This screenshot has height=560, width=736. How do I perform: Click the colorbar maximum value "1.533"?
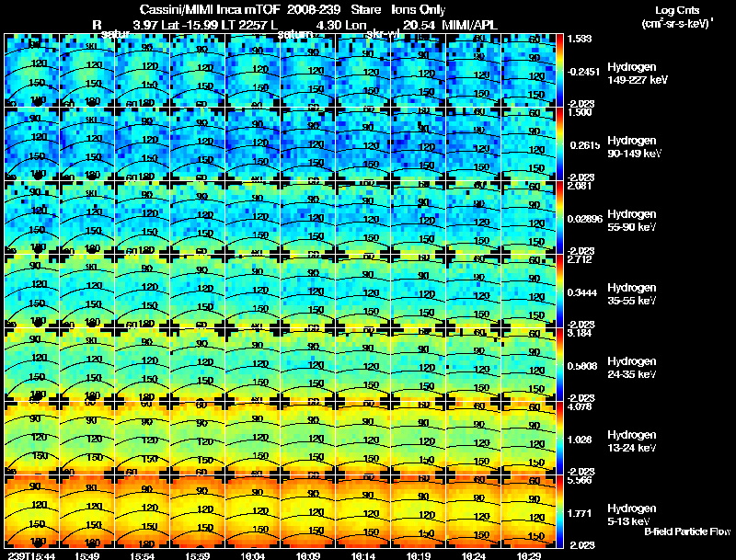click(580, 39)
